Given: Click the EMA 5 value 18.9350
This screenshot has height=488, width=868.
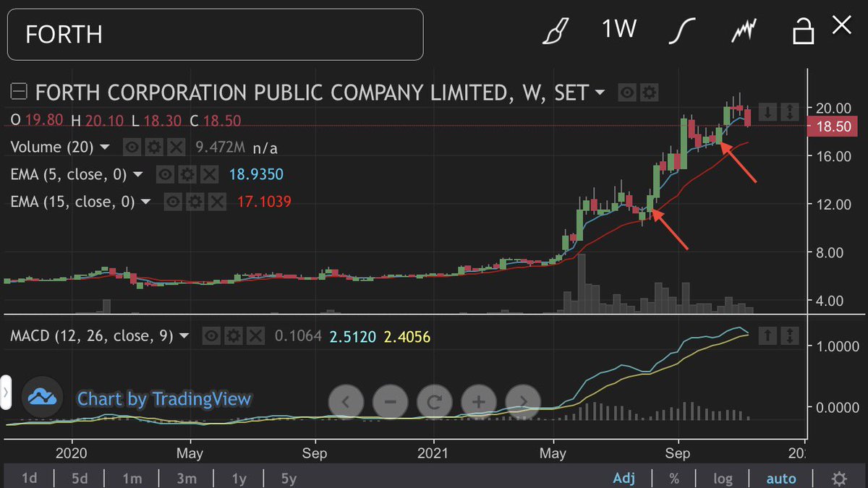Looking at the screenshot, I should pos(256,175).
